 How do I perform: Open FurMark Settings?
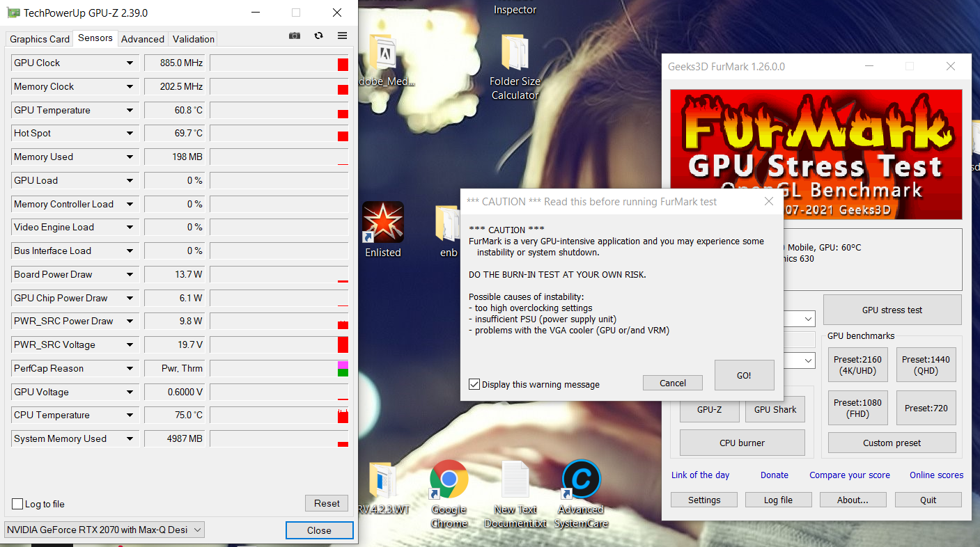tap(704, 500)
